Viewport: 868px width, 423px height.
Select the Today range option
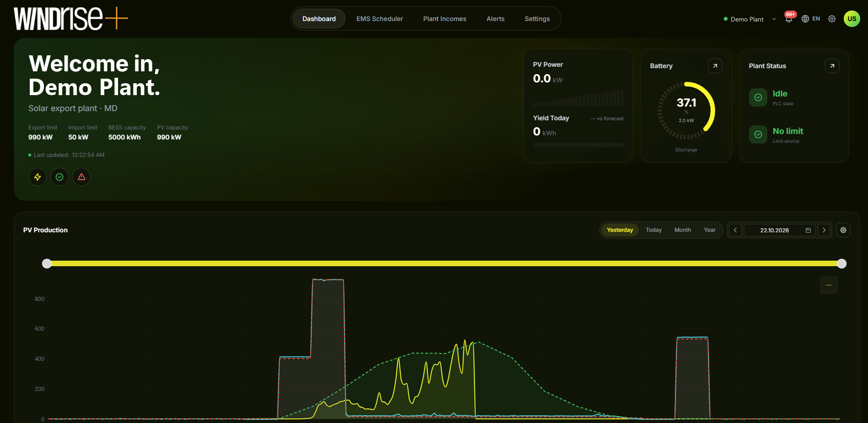pos(653,230)
